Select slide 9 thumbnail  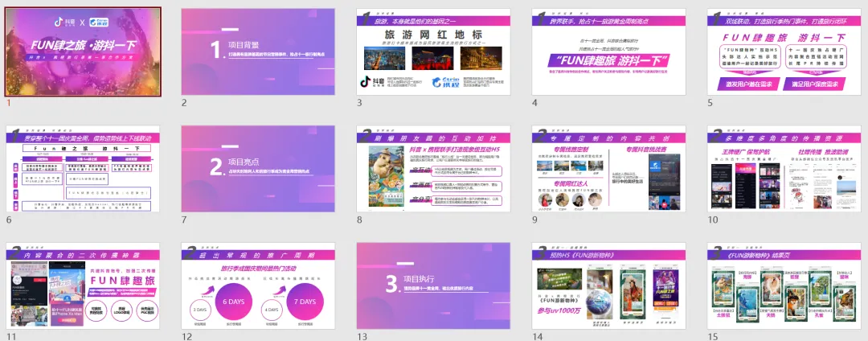click(609, 169)
